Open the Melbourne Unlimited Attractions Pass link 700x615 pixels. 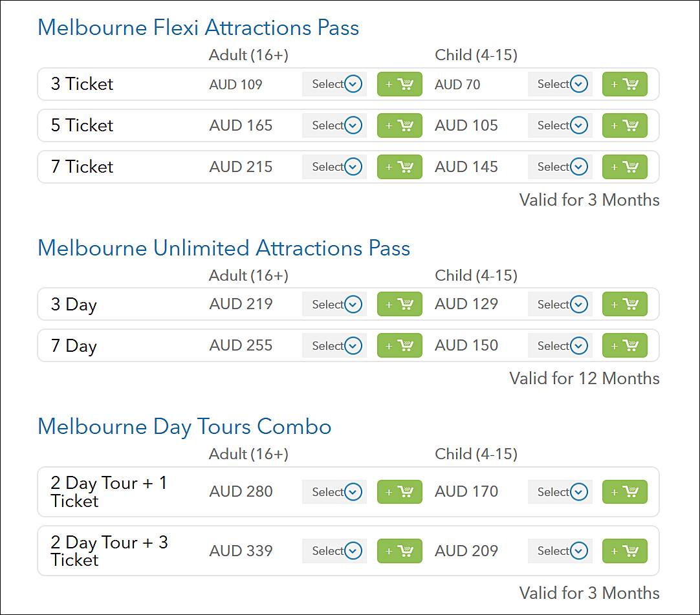point(224,248)
